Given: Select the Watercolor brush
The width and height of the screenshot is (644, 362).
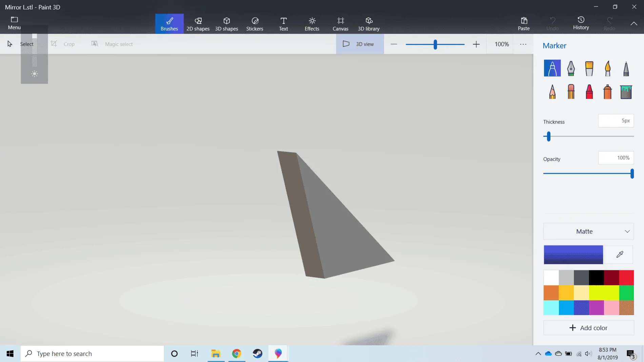Looking at the screenshot, I should point(608,68).
